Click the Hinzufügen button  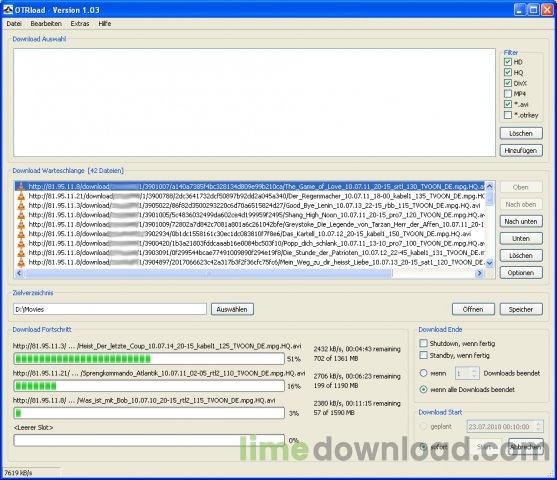521,150
